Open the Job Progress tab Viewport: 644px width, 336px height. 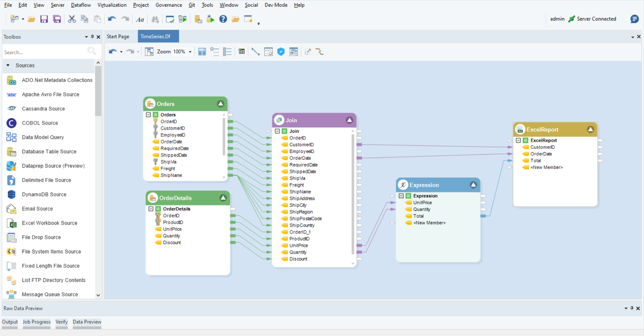(x=37, y=322)
